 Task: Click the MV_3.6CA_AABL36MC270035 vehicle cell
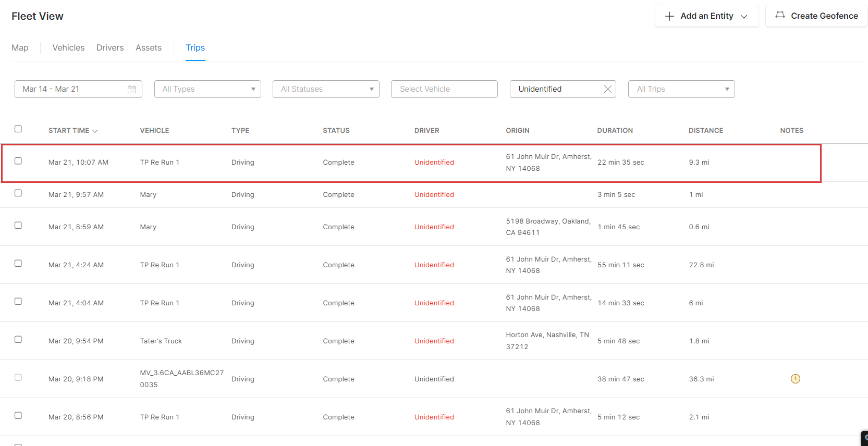[182, 379]
